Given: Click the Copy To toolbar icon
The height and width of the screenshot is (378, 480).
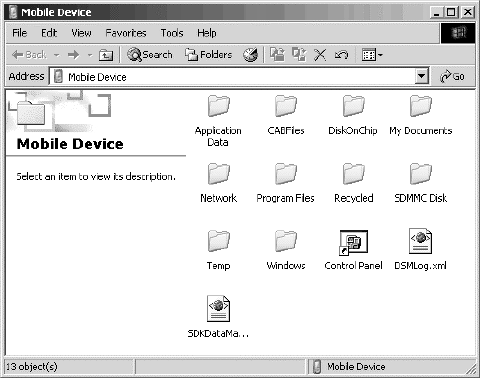Looking at the screenshot, I should coord(299,54).
